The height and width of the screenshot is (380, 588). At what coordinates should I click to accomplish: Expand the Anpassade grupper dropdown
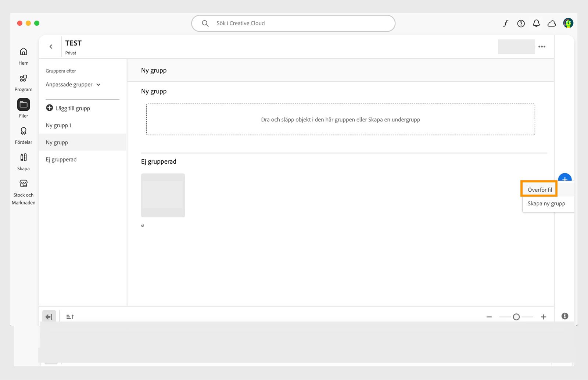pos(73,85)
